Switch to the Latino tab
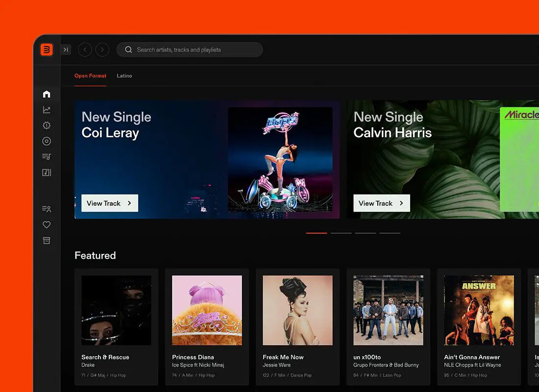 124,76
